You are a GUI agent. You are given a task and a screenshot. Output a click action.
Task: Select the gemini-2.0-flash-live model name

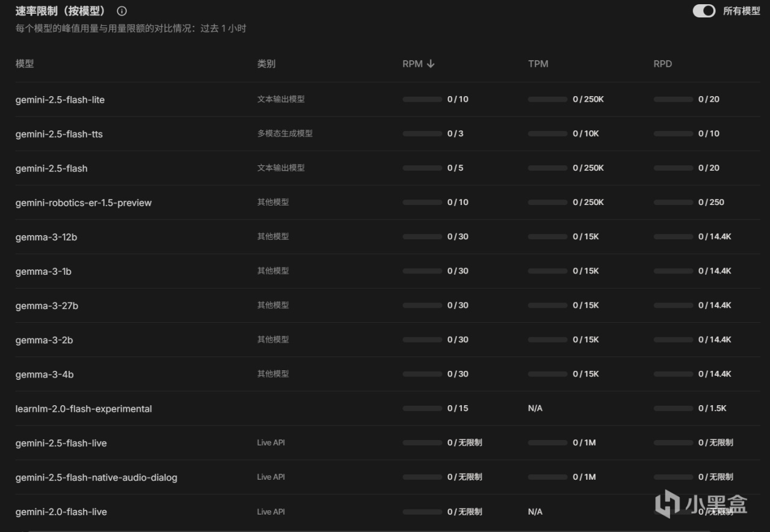point(61,512)
